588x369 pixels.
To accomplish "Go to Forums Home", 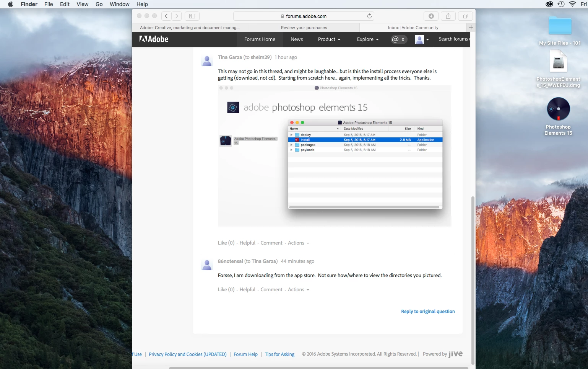I will pos(260,39).
